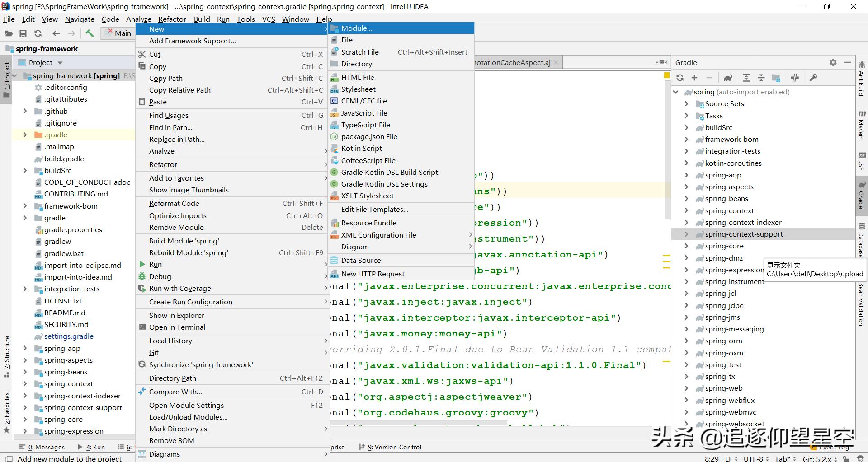The height and width of the screenshot is (462, 868).
Task: Click Synchronize icon in main toolbar
Action: click(38, 33)
